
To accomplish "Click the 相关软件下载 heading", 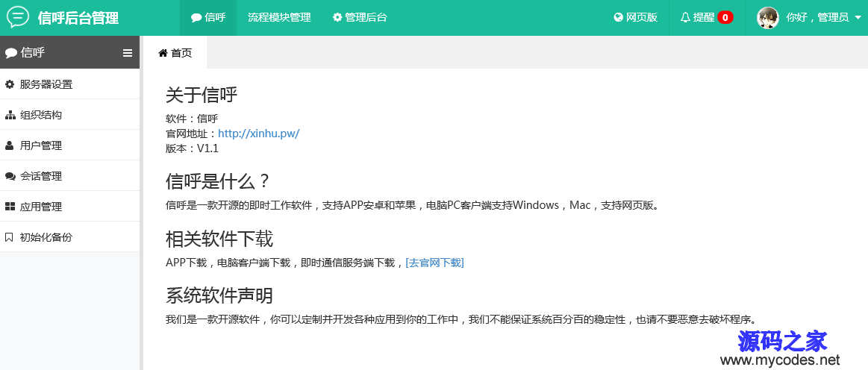I will tap(219, 239).
